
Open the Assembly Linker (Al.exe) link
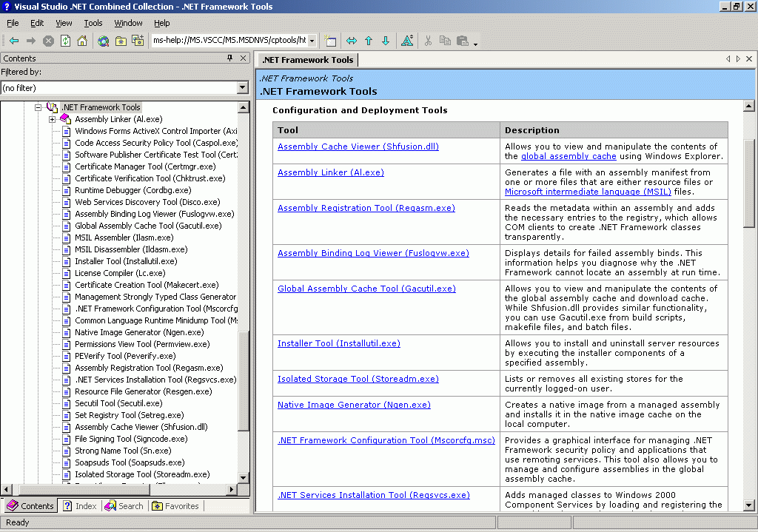click(x=331, y=172)
